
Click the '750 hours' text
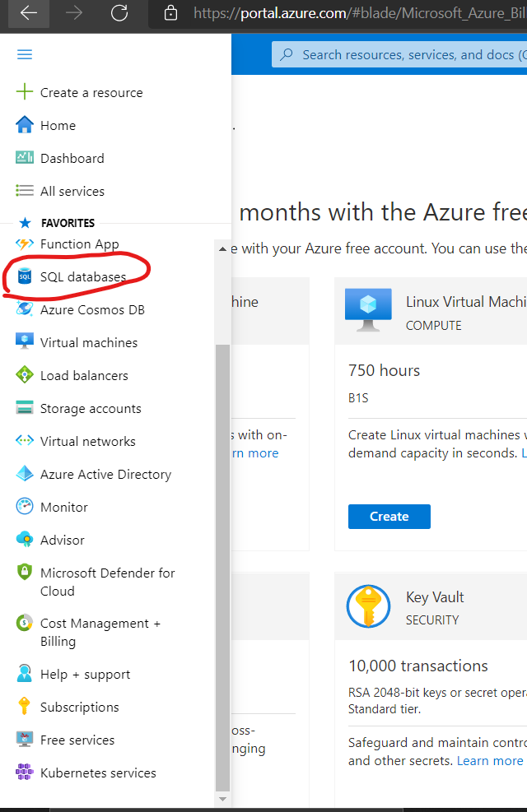pos(384,370)
